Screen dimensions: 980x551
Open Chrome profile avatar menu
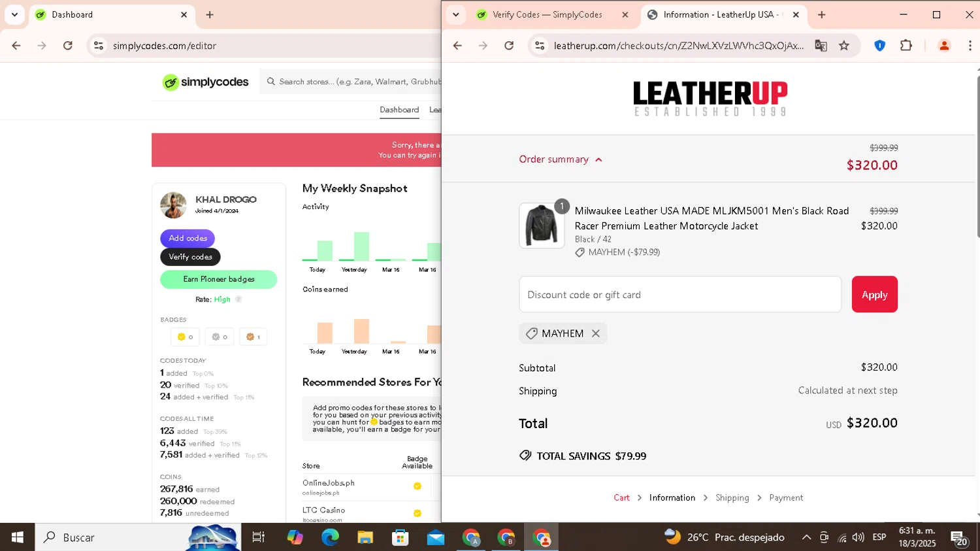[944, 46]
